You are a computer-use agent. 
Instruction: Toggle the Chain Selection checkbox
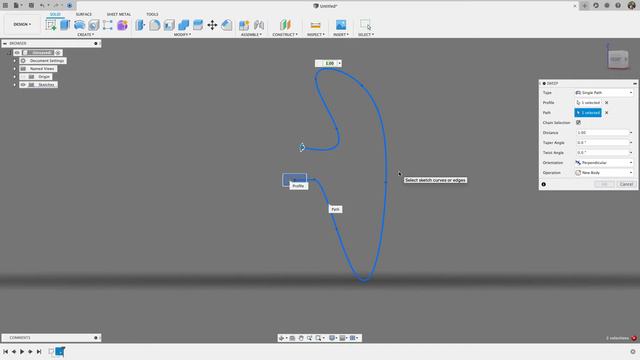pos(578,122)
